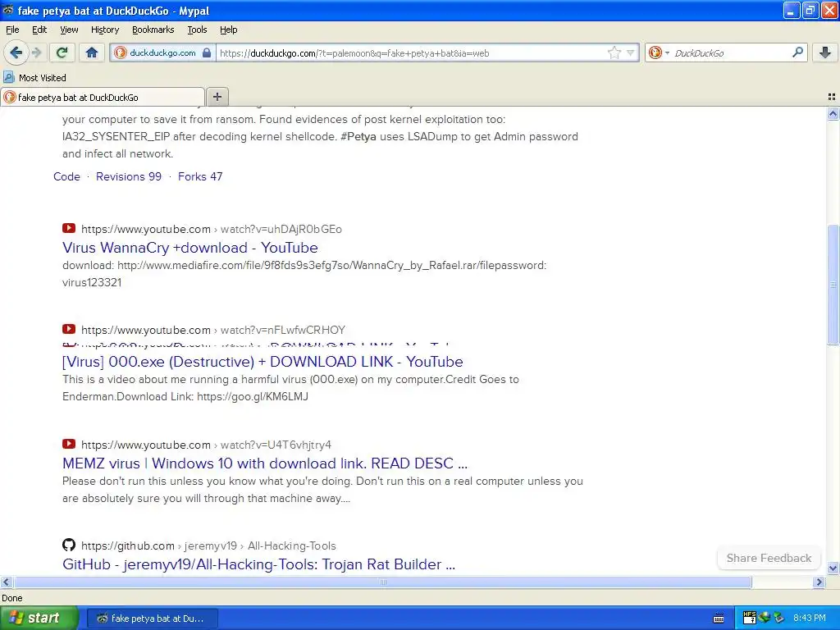The height and width of the screenshot is (630, 840).
Task: Click the horizontal scrollbar thumb
Action: (382, 582)
